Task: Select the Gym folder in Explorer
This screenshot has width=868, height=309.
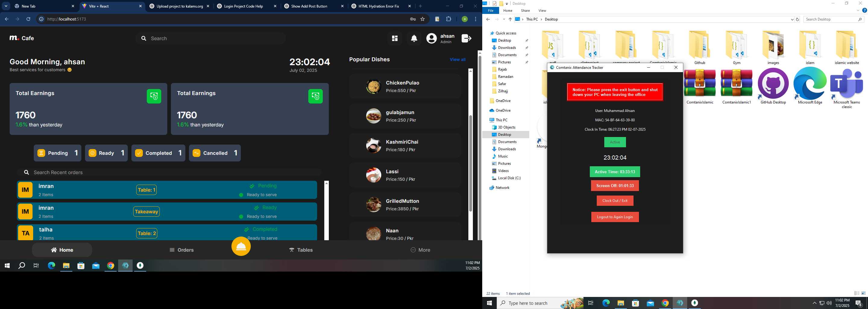Action: click(737, 48)
